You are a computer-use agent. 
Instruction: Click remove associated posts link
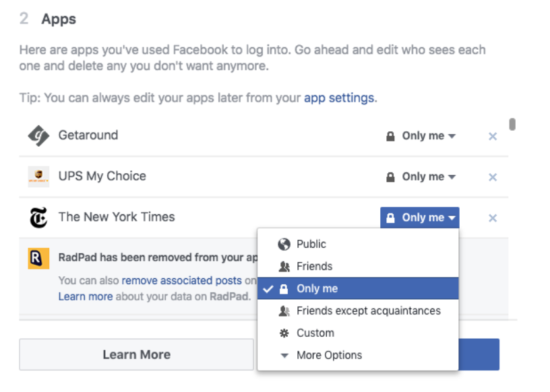182,281
